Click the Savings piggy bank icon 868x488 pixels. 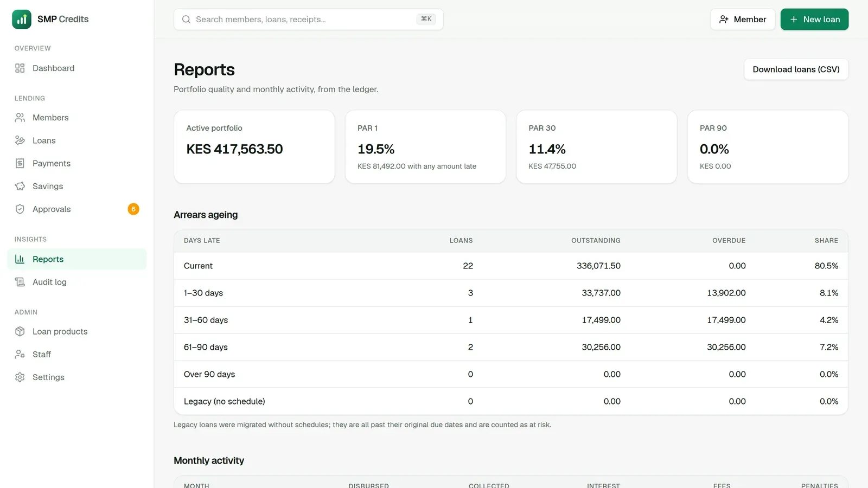pos(20,186)
